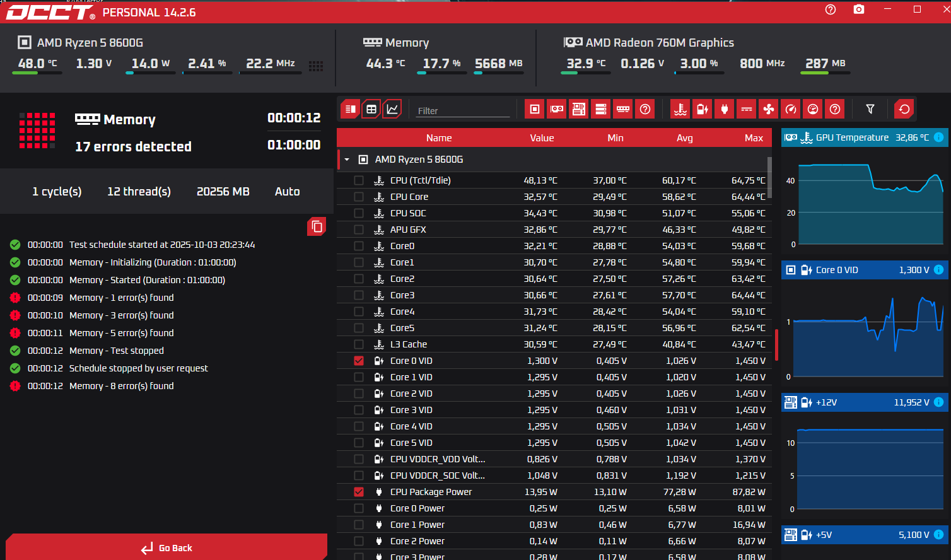The height and width of the screenshot is (560, 951).
Task: Open the funnel filter options
Action: 870,109
